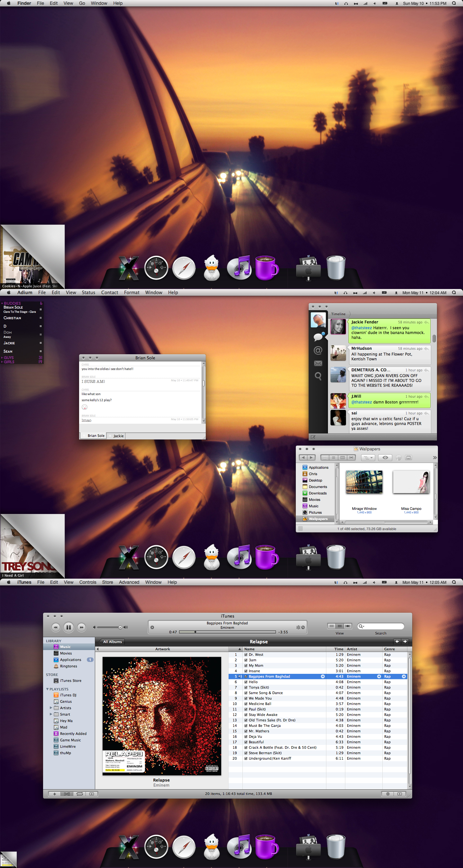
Task: Skip to previous track in iTunes
Action: (56, 627)
